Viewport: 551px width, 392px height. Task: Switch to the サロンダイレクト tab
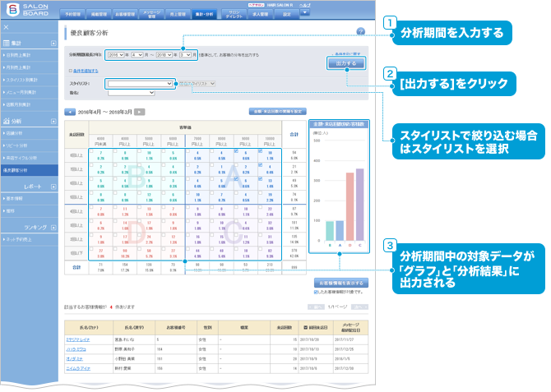234,14
